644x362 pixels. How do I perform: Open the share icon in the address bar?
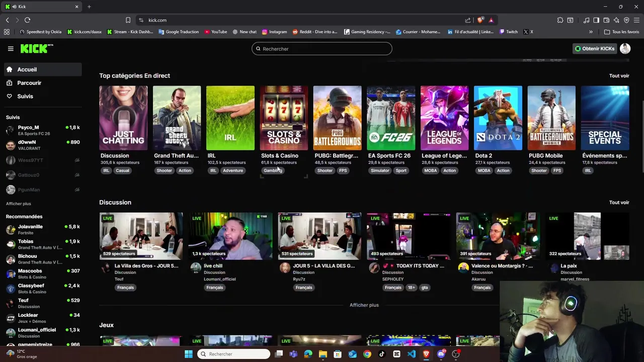pyautogui.click(x=468, y=20)
